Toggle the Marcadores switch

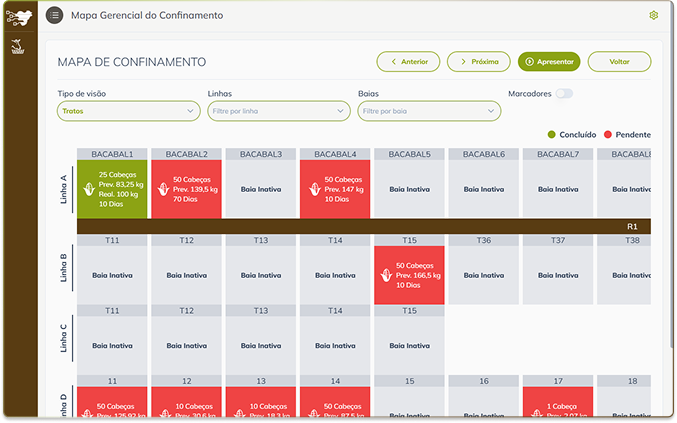(x=564, y=94)
